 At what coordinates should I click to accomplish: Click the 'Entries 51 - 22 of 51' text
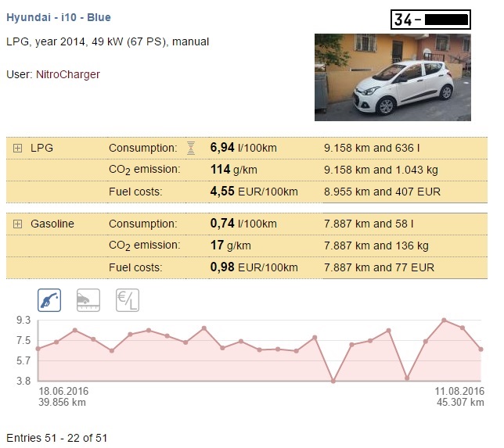click(x=56, y=438)
